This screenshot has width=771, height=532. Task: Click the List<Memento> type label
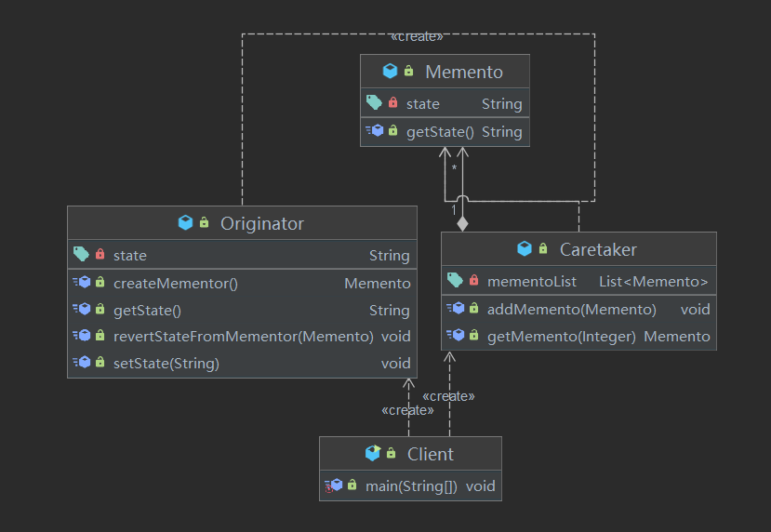pyautogui.click(x=654, y=281)
